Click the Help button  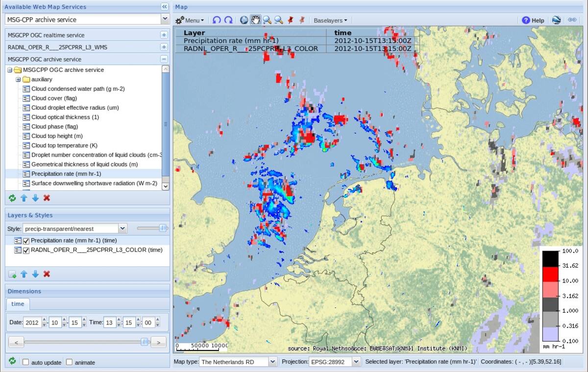pyautogui.click(x=533, y=20)
